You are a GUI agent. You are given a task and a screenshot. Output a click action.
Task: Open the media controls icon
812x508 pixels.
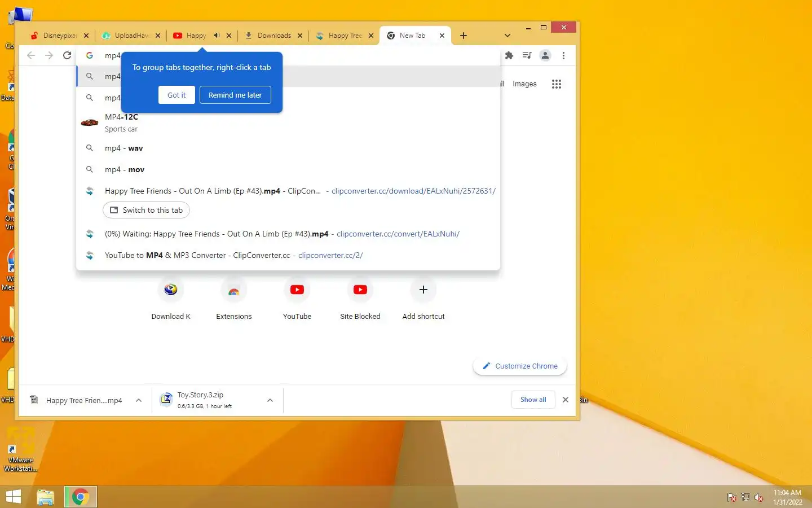[x=527, y=55]
